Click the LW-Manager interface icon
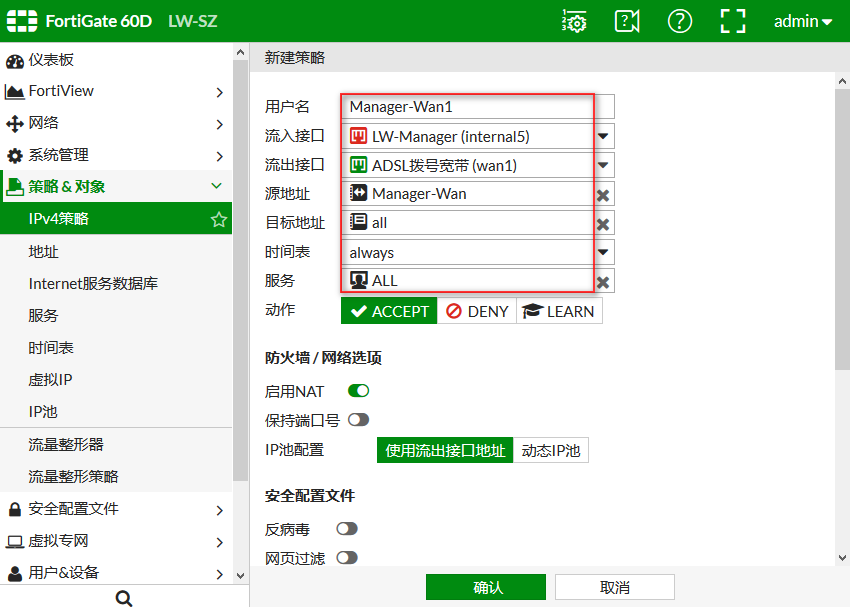850x607 pixels. coord(358,135)
